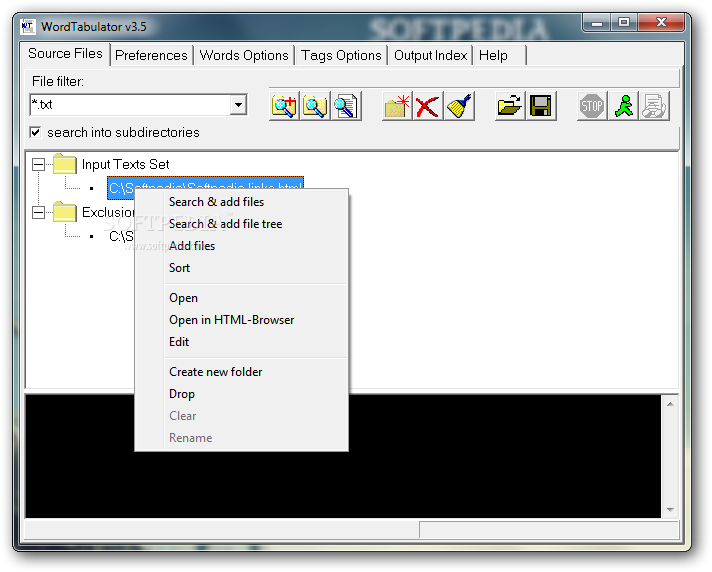Screen dimensions: 712x572
Task: Click the Search & add files toolbar icon
Action: coord(284,106)
